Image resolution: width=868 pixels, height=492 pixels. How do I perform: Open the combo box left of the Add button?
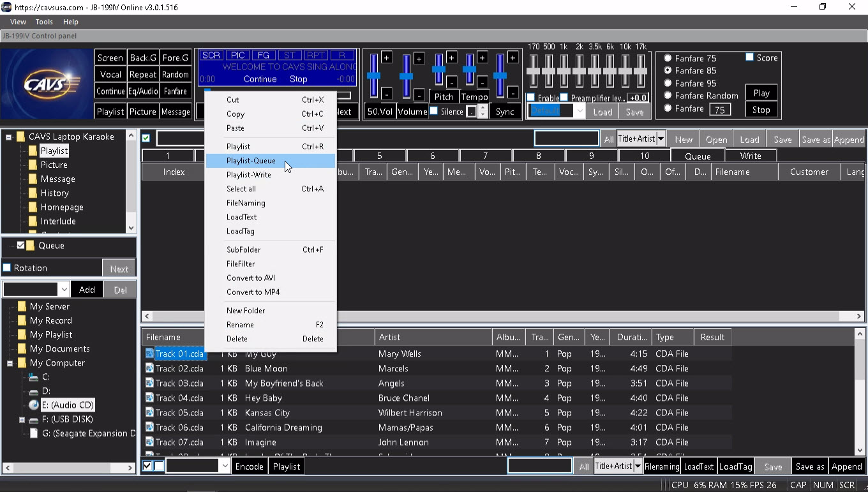[64, 290]
